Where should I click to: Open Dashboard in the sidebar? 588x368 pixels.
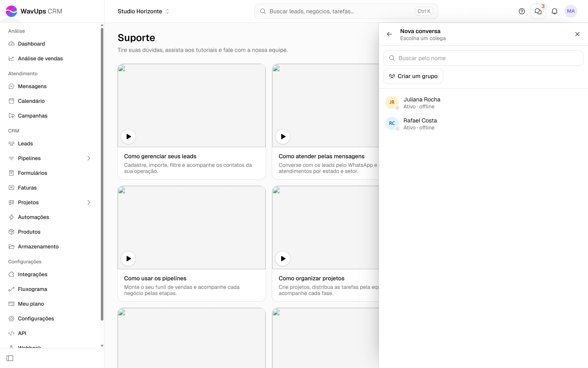(50, 44)
